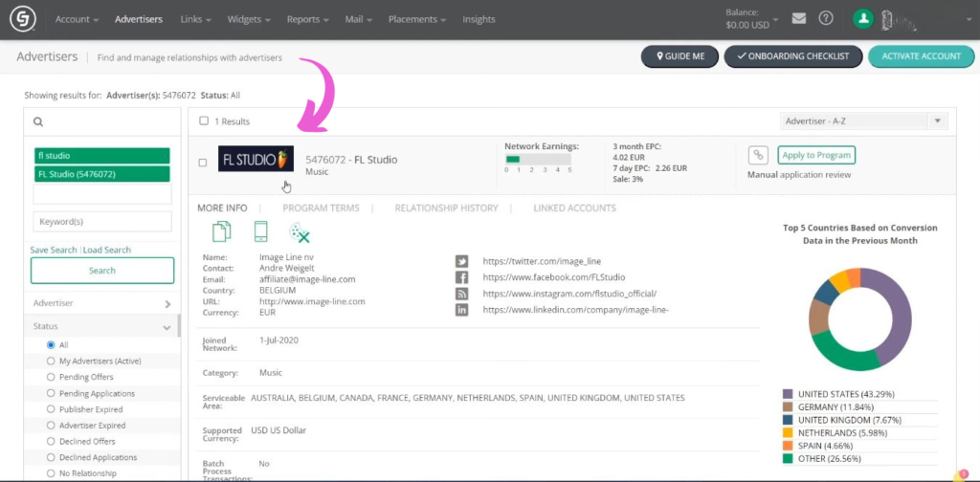Click the LinkedIn icon

coord(462,310)
